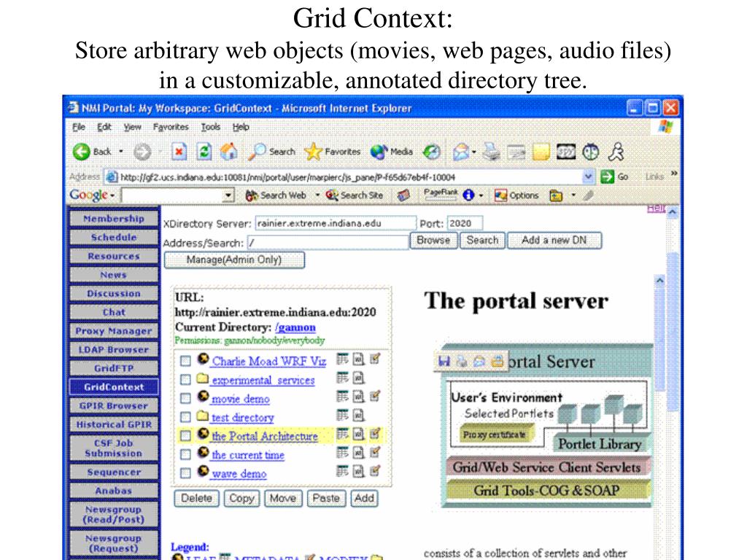The height and width of the screenshot is (560, 747).
Task: Click the Print icon
Action: click(x=491, y=152)
